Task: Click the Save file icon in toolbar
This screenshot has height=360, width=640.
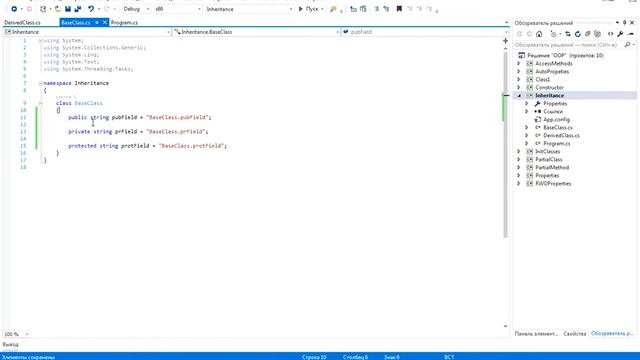Action: [68, 9]
